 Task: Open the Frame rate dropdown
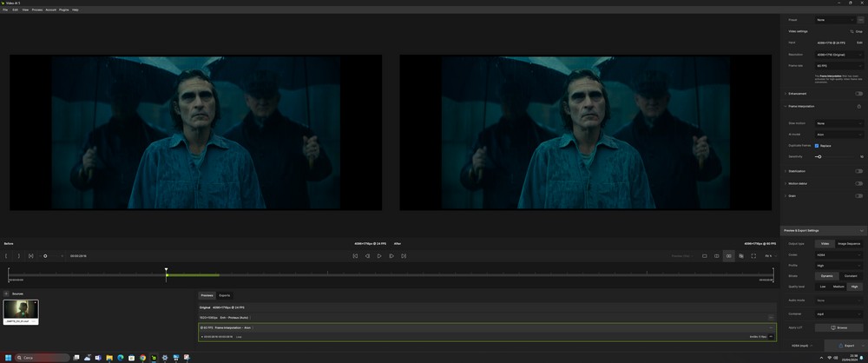click(x=838, y=65)
